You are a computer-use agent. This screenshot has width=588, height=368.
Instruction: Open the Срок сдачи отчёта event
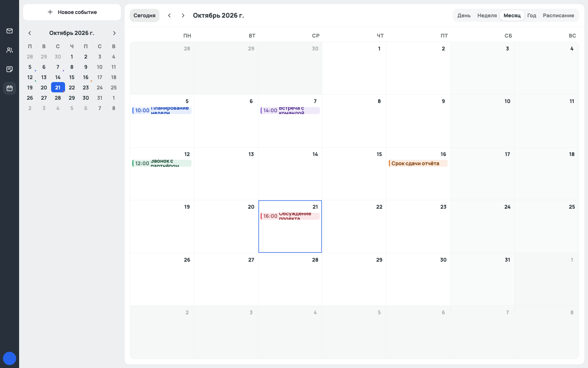pos(418,163)
